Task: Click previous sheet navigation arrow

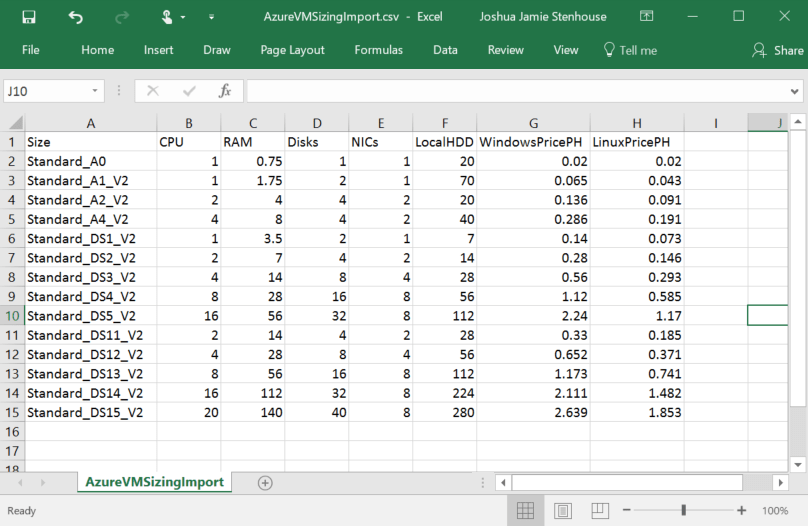Action: pos(21,483)
